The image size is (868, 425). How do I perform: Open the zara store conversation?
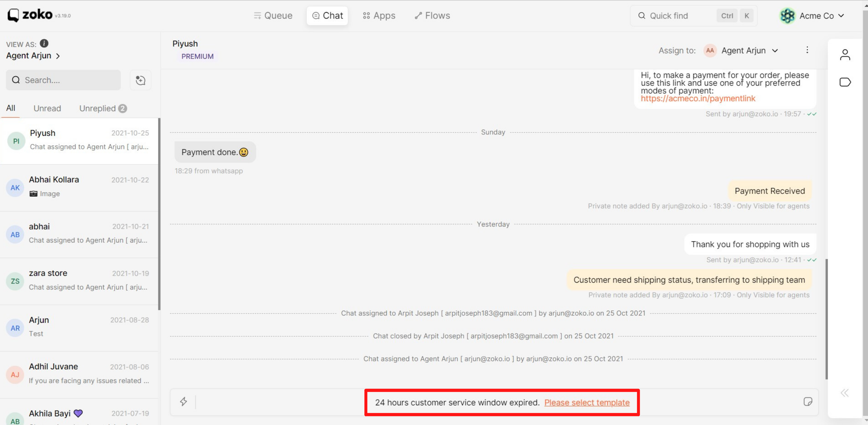tap(79, 282)
